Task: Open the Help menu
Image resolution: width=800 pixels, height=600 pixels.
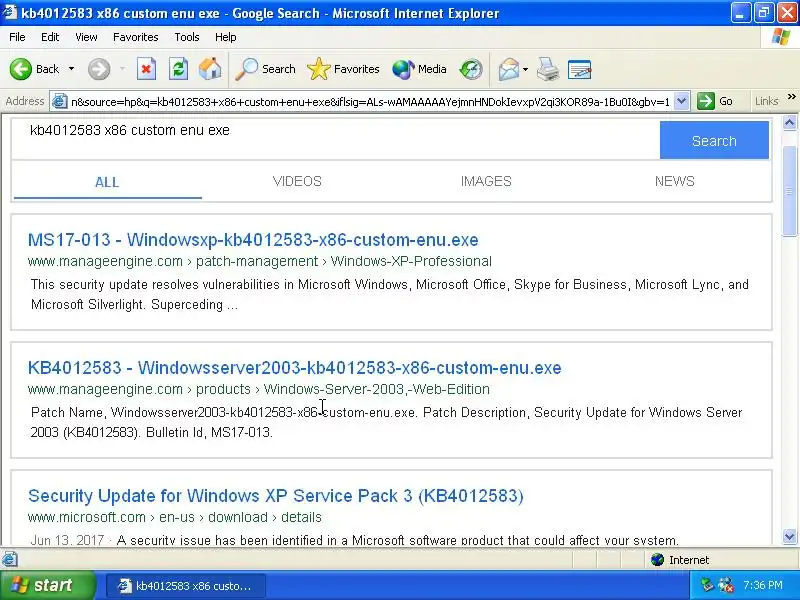Action: click(226, 37)
